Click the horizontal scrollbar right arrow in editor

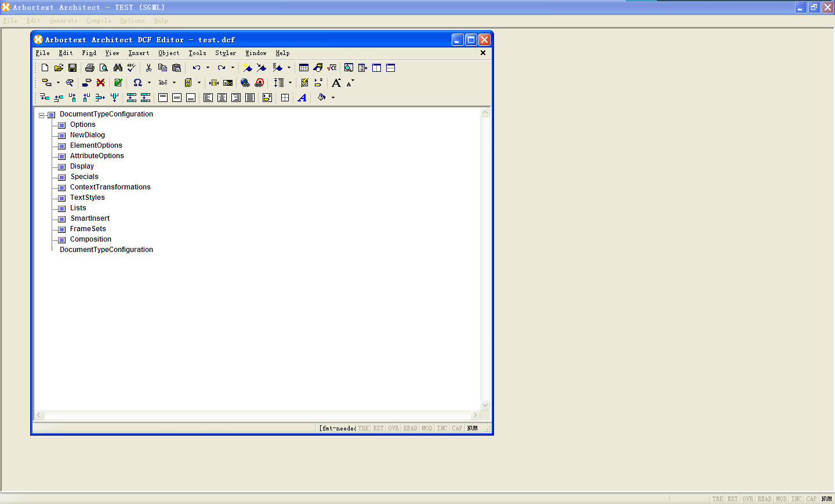click(475, 415)
